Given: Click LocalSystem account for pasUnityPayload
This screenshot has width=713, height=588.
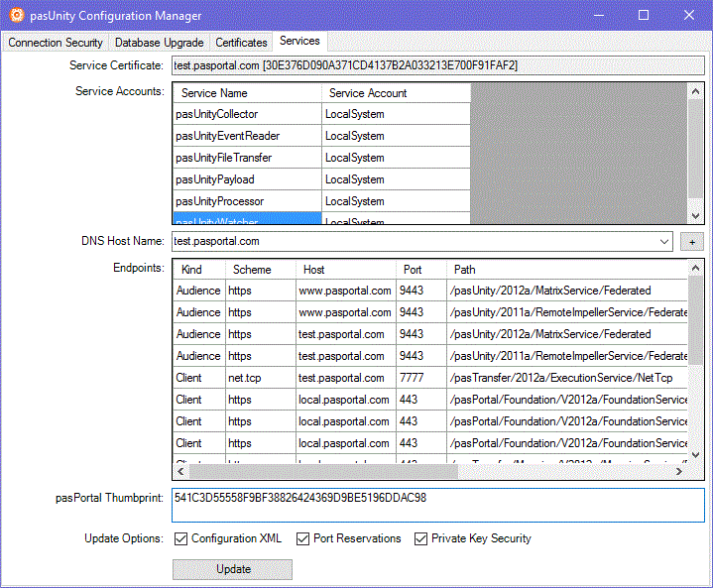Looking at the screenshot, I should 396,179.
